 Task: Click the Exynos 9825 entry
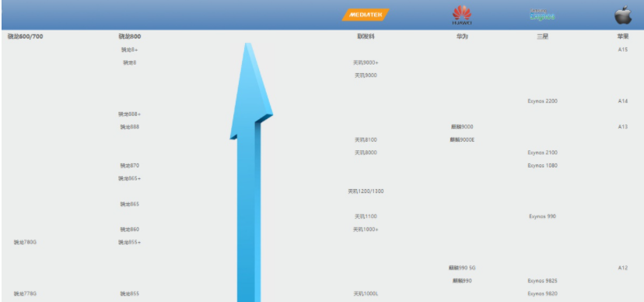pos(543,281)
